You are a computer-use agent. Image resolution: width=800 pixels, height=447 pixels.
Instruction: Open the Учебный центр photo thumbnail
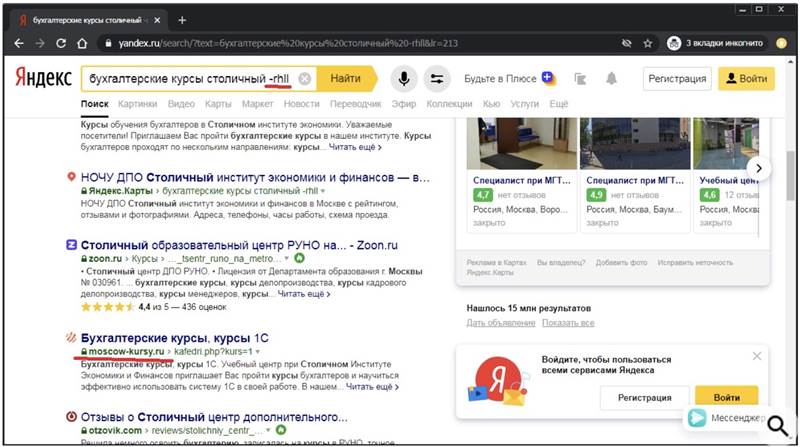[x=726, y=143]
